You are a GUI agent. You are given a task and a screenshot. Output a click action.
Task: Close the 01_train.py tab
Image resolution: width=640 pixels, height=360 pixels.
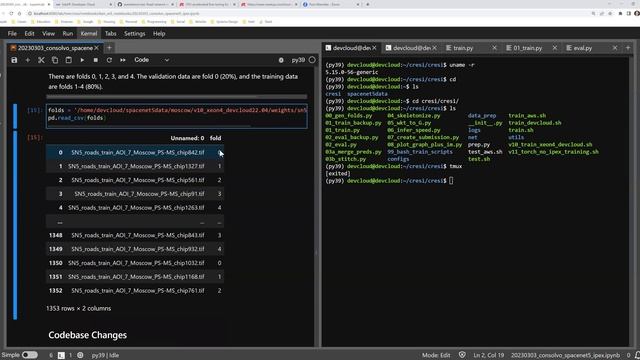click(554, 48)
